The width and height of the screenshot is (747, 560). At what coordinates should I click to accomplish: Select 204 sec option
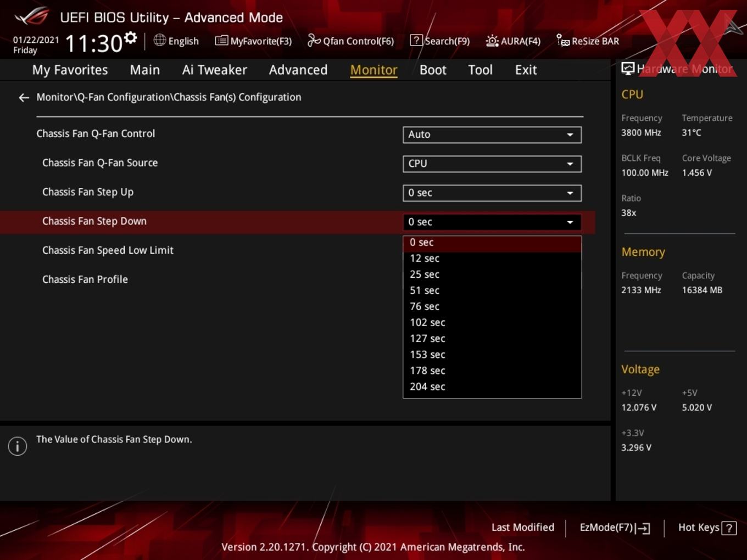(x=492, y=387)
